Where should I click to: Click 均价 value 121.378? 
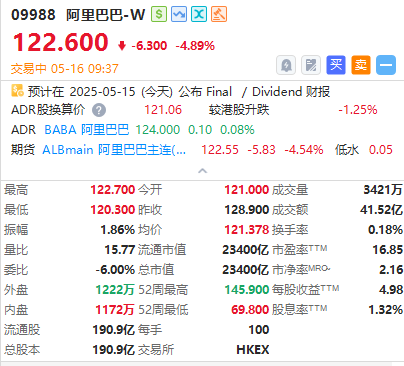(x=247, y=230)
